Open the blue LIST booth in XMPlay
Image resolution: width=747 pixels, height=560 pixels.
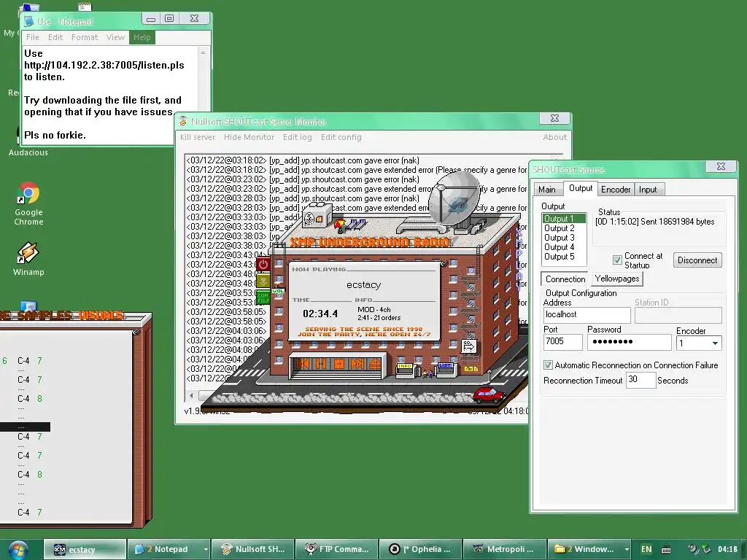[x=445, y=370]
